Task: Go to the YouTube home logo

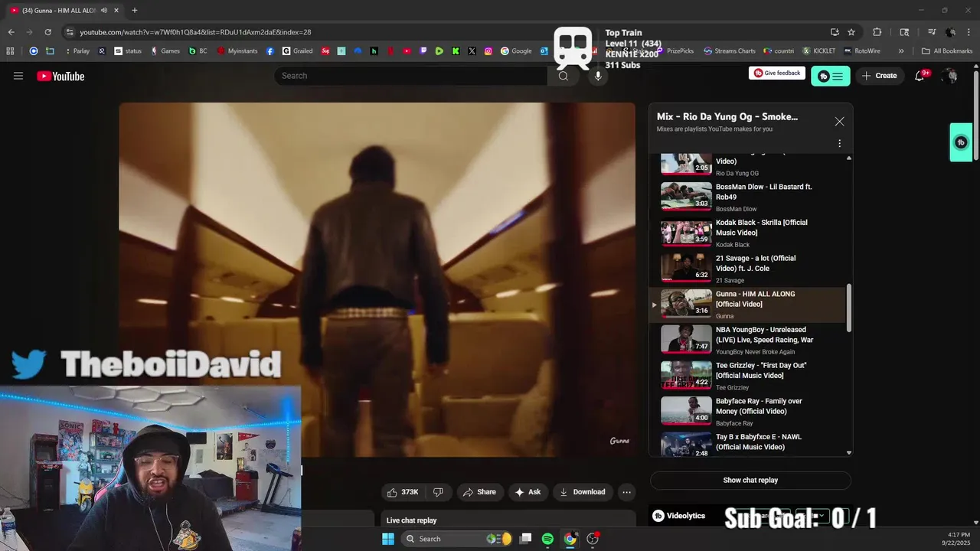Action: [x=60, y=76]
